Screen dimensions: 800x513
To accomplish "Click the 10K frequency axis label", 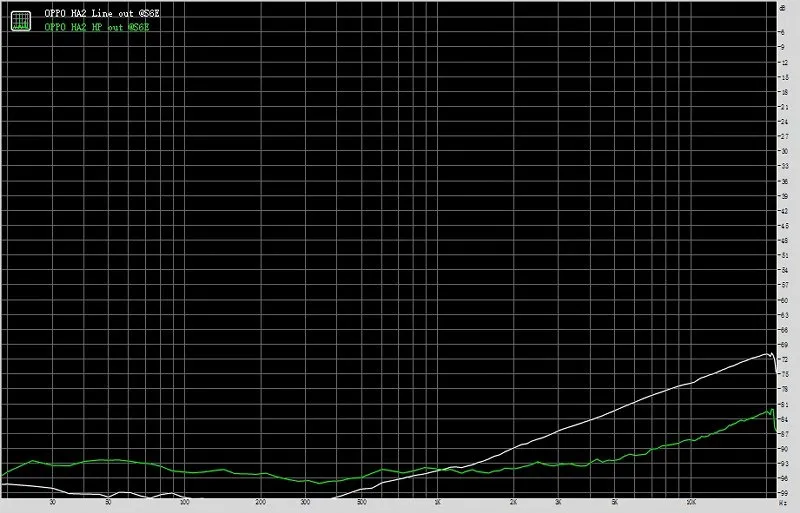I will [x=691, y=502].
